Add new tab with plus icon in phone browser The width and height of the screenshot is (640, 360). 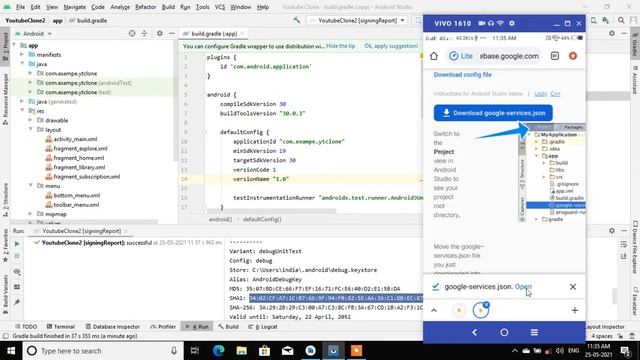[x=574, y=311]
